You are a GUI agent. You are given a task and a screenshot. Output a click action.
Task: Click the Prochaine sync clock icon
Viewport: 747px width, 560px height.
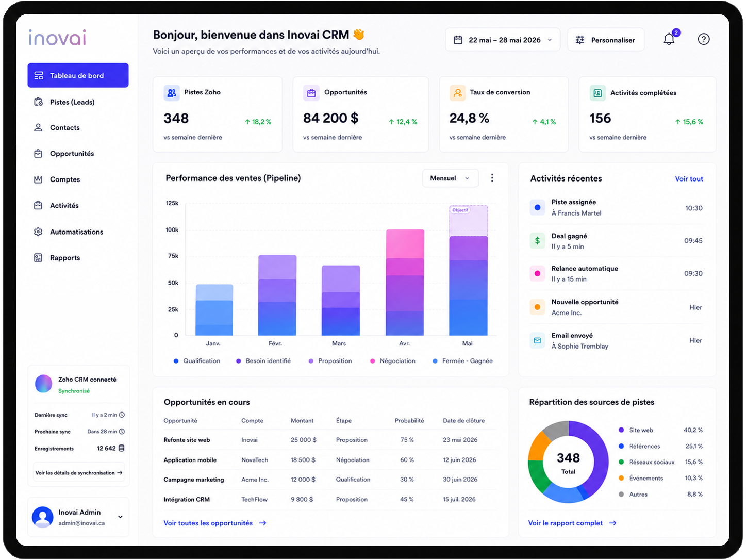[x=122, y=431]
